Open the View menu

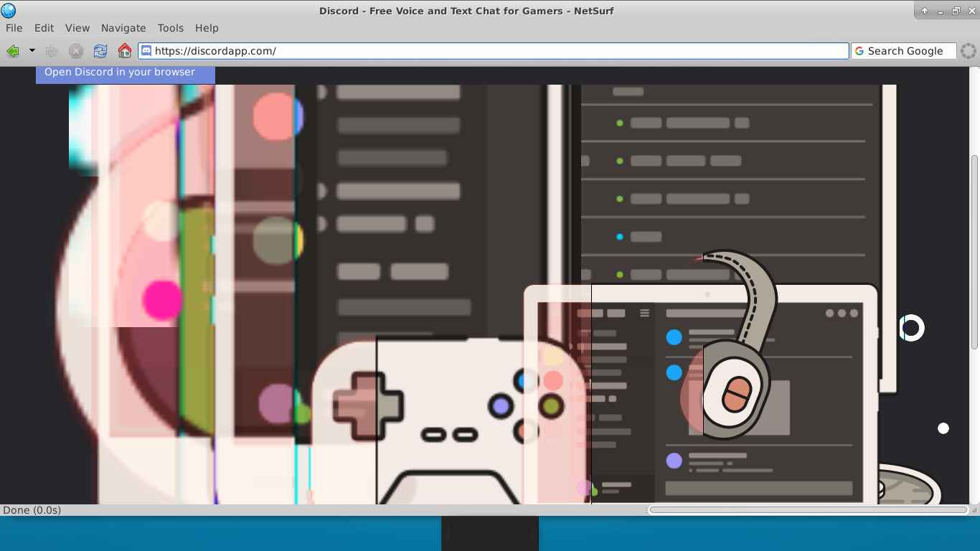pyautogui.click(x=77, y=28)
